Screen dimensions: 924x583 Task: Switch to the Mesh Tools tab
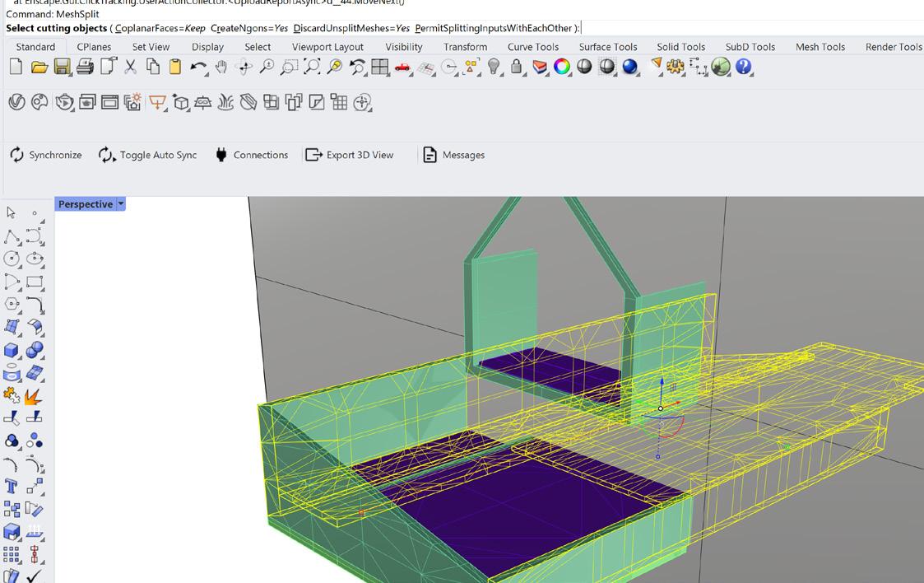click(x=820, y=47)
